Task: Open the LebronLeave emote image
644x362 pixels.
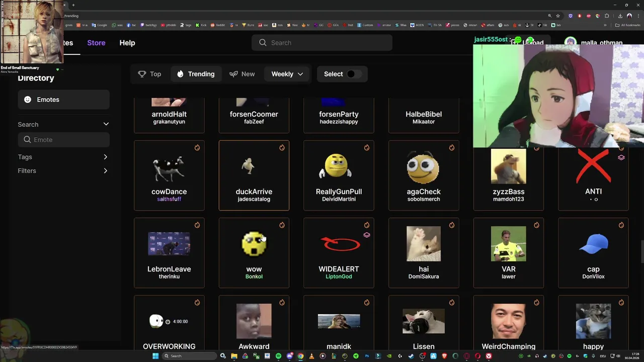Action: pos(169,244)
